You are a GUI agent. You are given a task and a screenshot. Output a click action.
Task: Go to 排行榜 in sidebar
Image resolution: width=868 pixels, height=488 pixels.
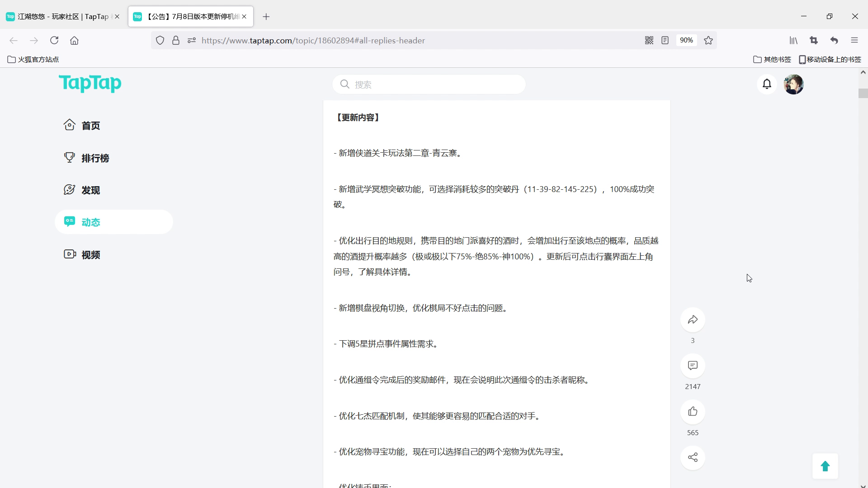click(95, 158)
